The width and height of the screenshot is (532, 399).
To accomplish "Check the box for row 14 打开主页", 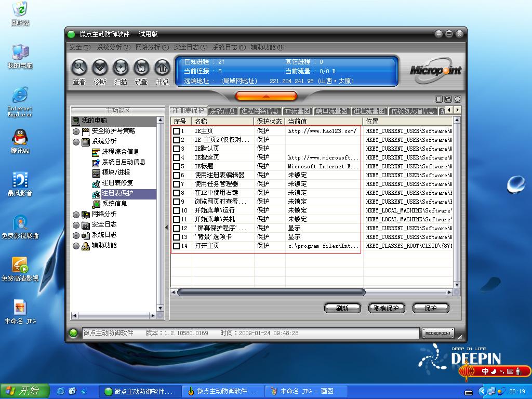I will [177, 246].
